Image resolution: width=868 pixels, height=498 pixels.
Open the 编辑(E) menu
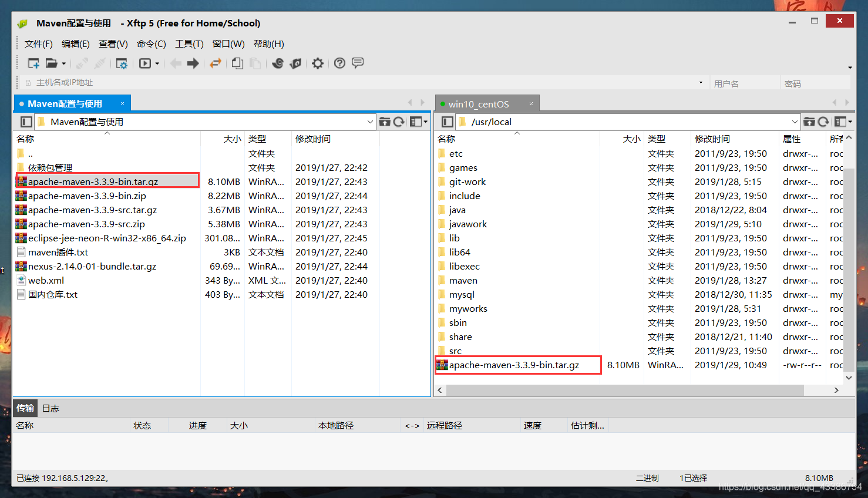pyautogui.click(x=76, y=44)
